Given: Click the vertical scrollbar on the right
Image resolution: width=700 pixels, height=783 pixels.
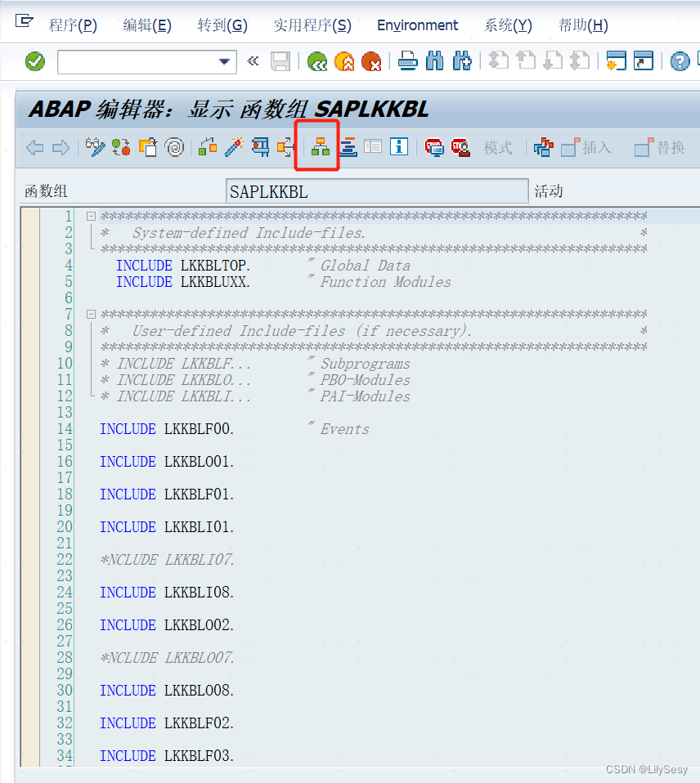Looking at the screenshot, I should [x=694, y=409].
